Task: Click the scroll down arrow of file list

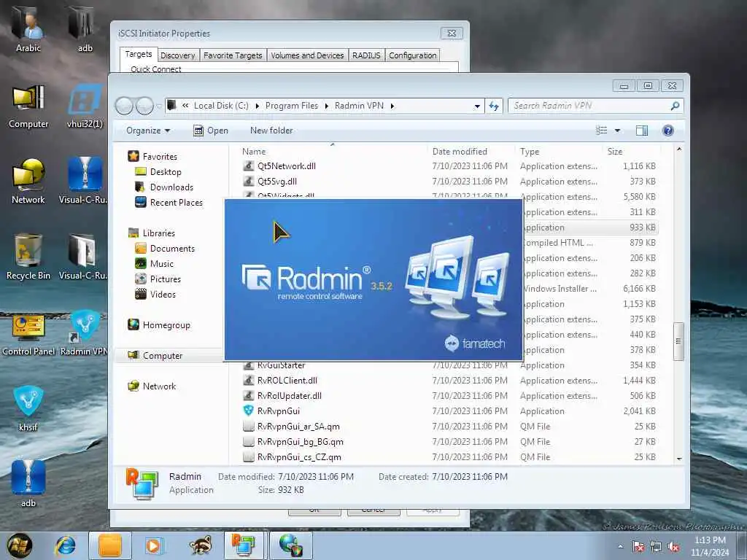Action: pos(679,459)
